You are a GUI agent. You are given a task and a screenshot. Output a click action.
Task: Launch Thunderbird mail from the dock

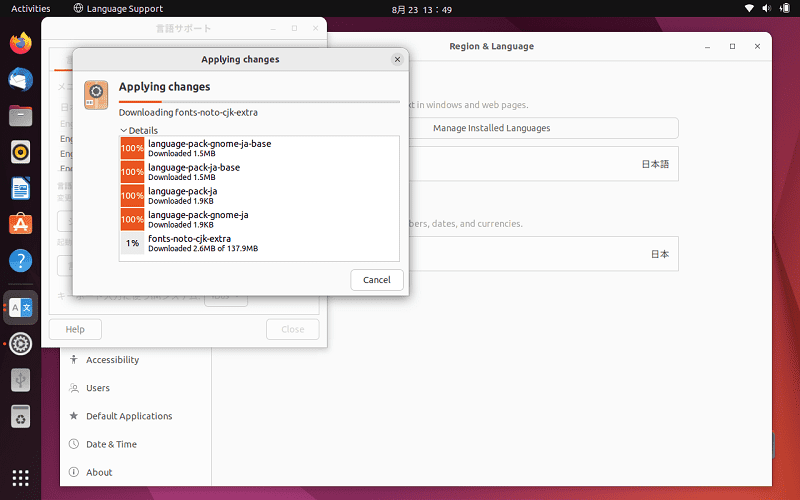tap(20, 80)
